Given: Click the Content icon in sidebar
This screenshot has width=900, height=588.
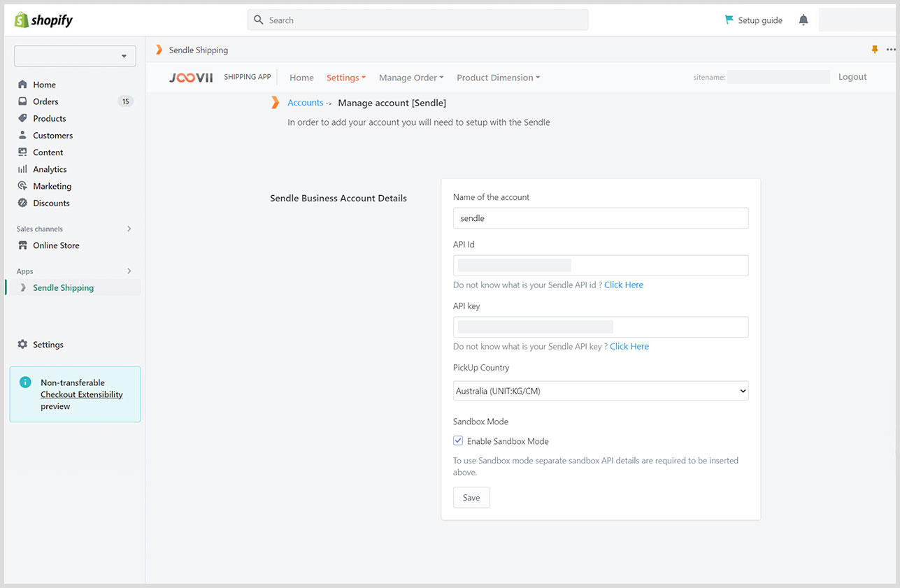Looking at the screenshot, I should (23, 152).
